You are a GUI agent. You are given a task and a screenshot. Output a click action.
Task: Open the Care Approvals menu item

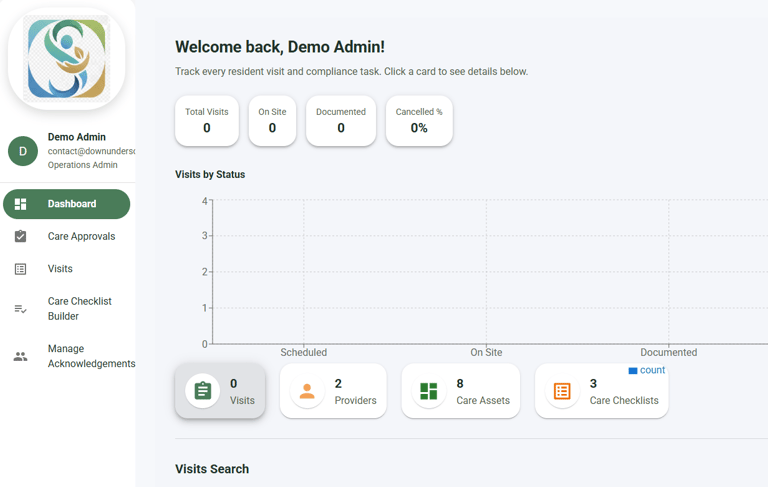81,237
